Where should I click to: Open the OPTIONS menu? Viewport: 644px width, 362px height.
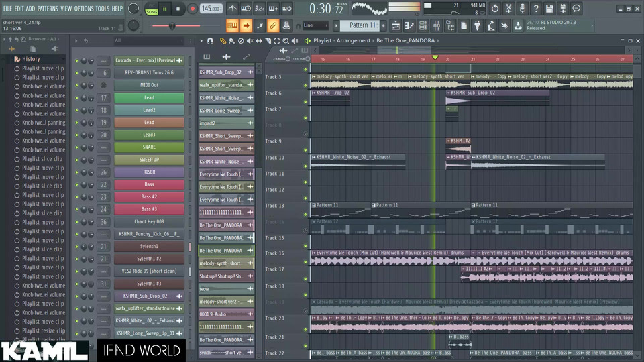84,8
